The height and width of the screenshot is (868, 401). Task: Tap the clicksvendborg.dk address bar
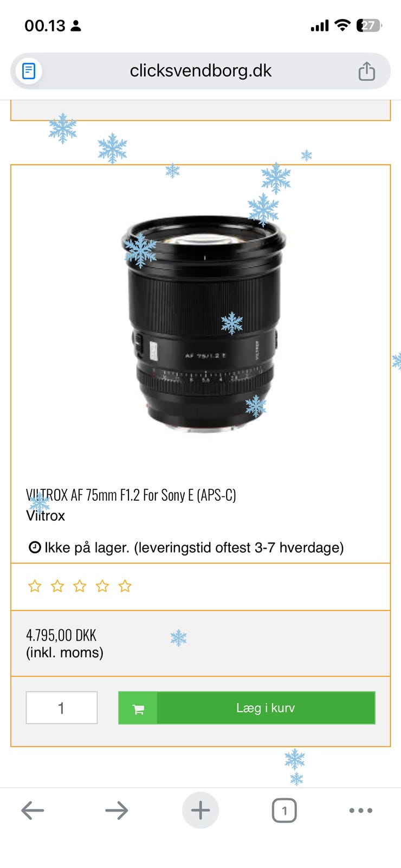[200, 71]
